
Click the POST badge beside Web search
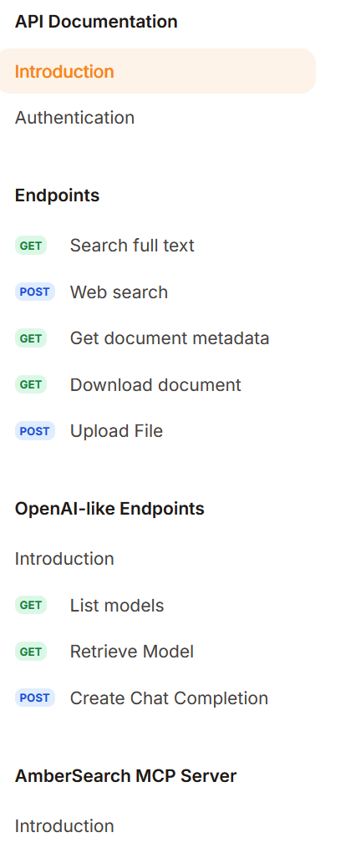[x=35, y=292]
